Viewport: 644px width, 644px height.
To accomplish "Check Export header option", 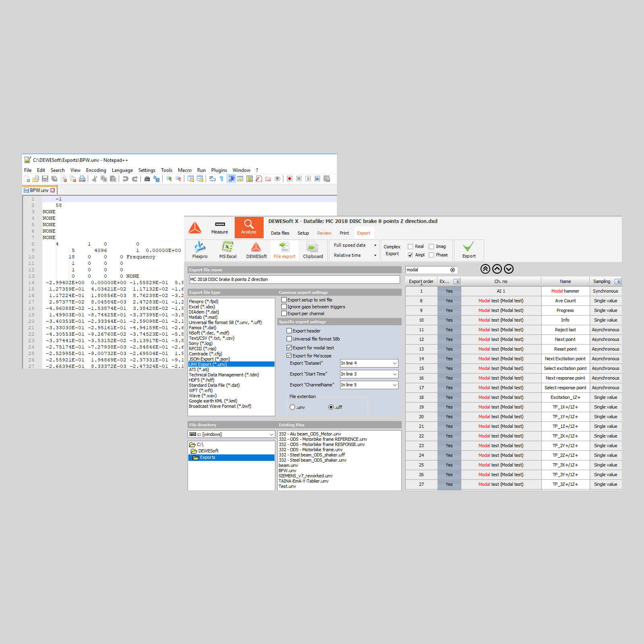I will 289,331.
